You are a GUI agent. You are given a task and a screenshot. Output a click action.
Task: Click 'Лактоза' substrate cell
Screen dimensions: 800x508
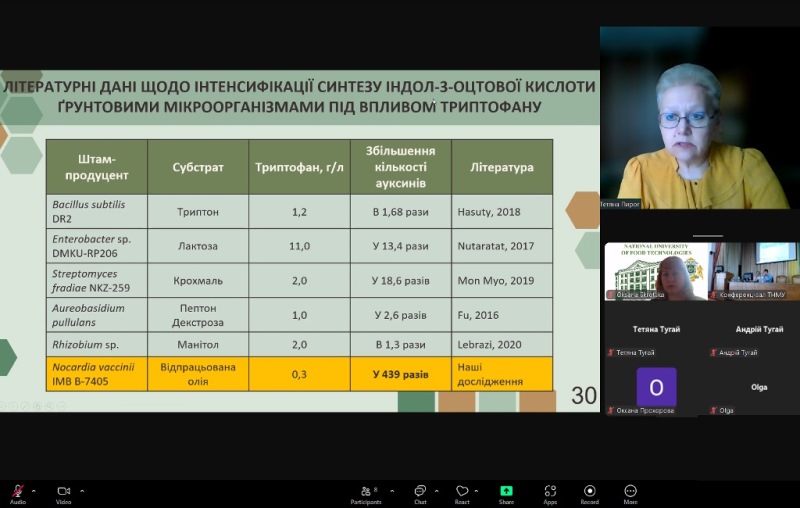(198, 246)
